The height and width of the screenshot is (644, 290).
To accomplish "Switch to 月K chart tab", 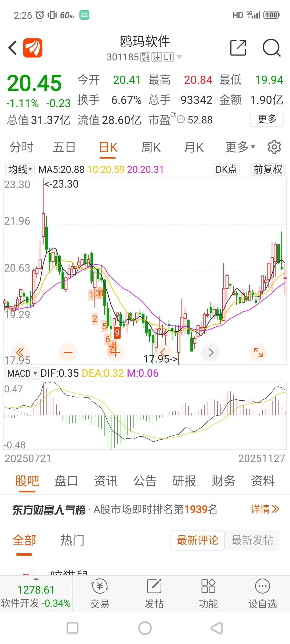I will [x=194, y=147].
